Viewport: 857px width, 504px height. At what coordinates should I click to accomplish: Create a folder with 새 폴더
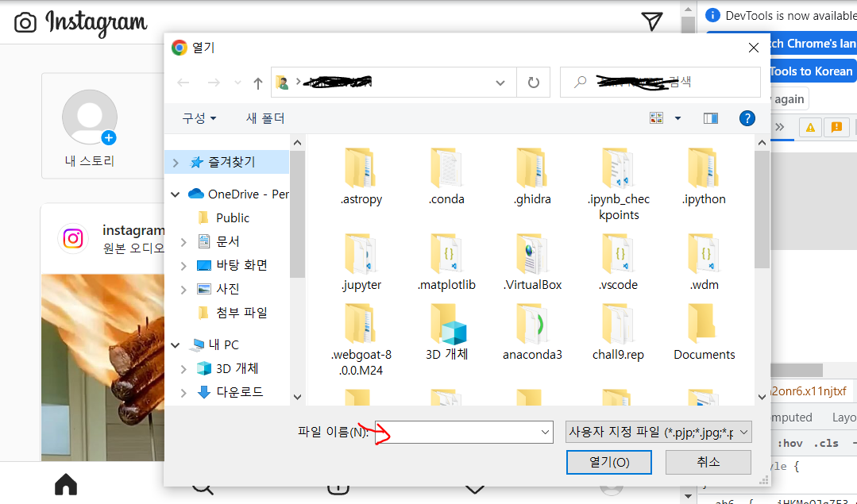265,118
